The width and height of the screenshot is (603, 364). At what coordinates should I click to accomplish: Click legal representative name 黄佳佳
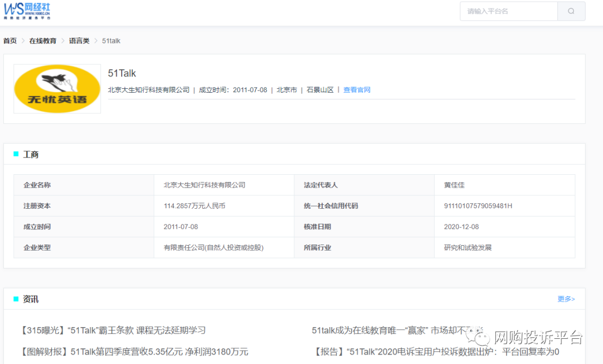coord(454,185)
